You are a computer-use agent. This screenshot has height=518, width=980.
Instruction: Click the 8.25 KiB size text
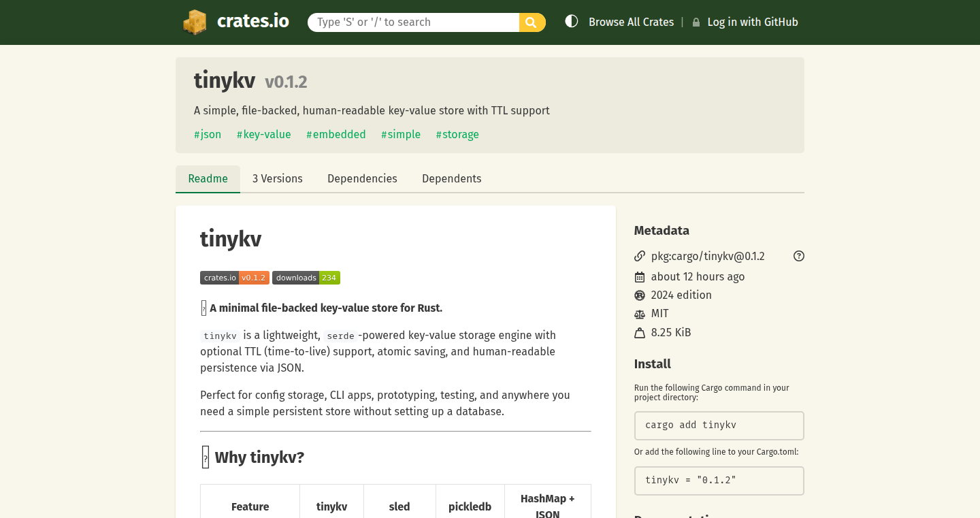pyautogui.click(x=671, y=333)
